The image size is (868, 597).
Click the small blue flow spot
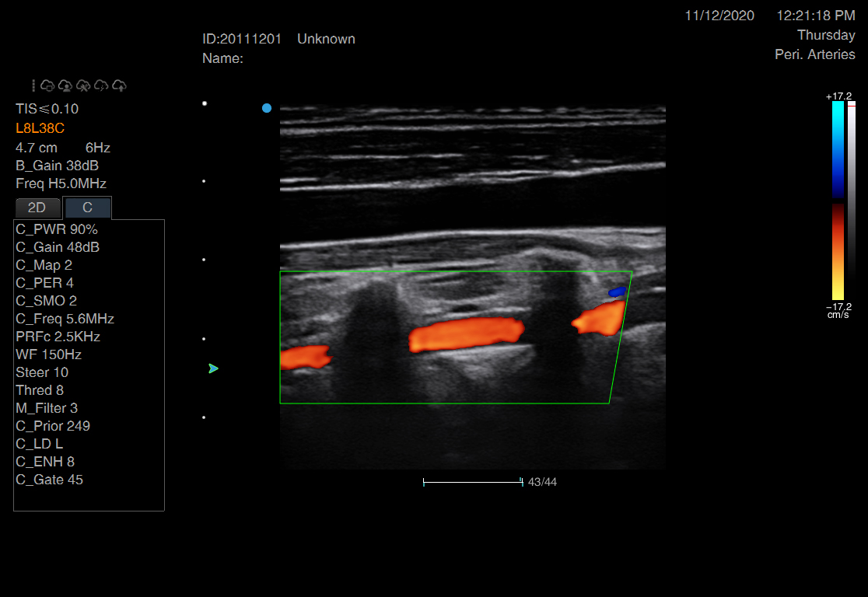coord(617,292)
